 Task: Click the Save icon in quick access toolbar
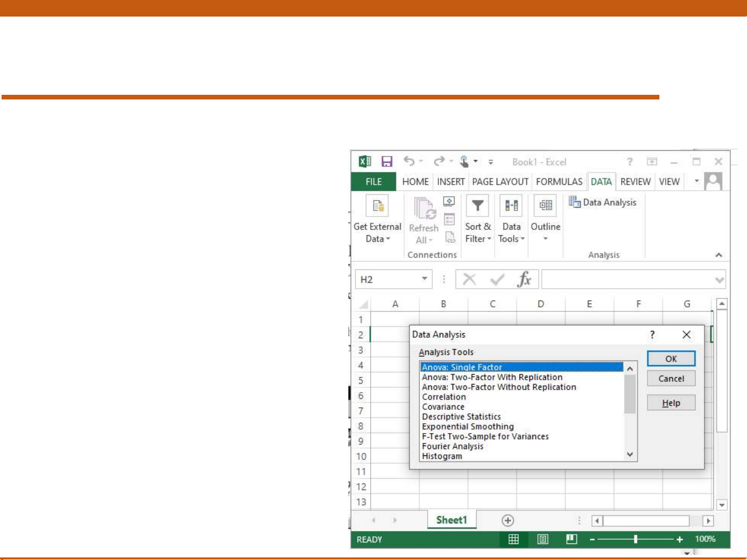point(387,162)
